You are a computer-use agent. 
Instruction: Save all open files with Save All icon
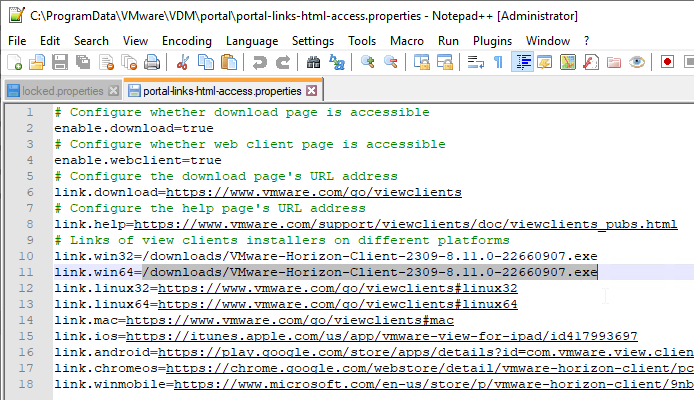[x=83, y=62]
